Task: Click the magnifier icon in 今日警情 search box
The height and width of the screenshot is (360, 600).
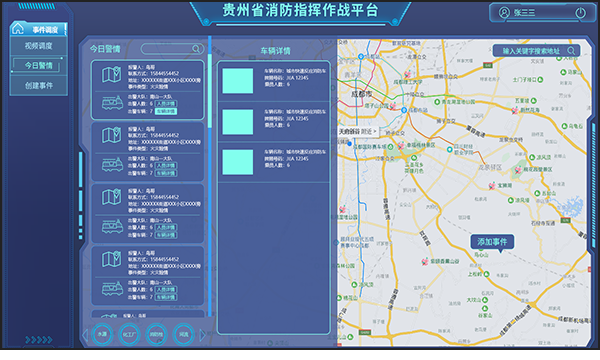Action: pyautogui.click(x=196, y=49)
